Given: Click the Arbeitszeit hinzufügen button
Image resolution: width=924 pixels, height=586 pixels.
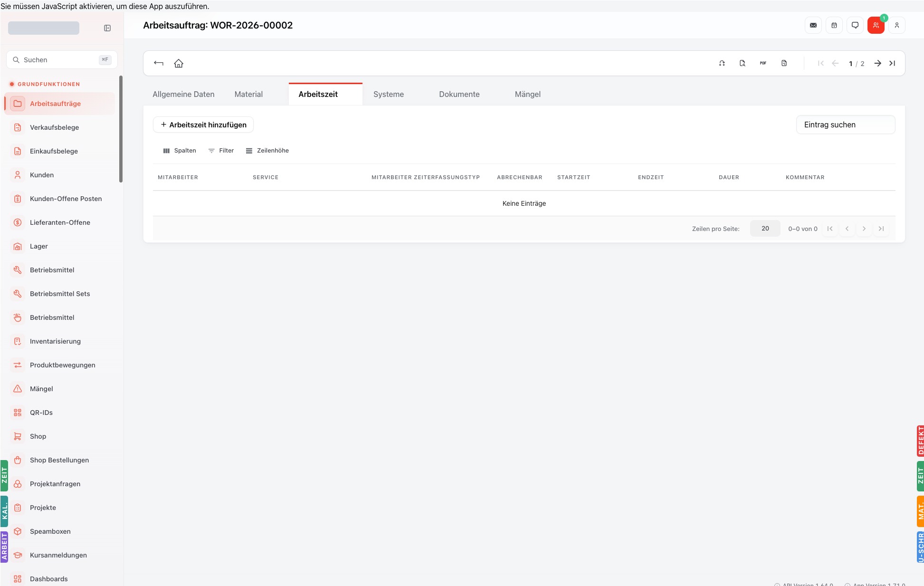Looking at the screenshot, I should click(x=203, y=125).
